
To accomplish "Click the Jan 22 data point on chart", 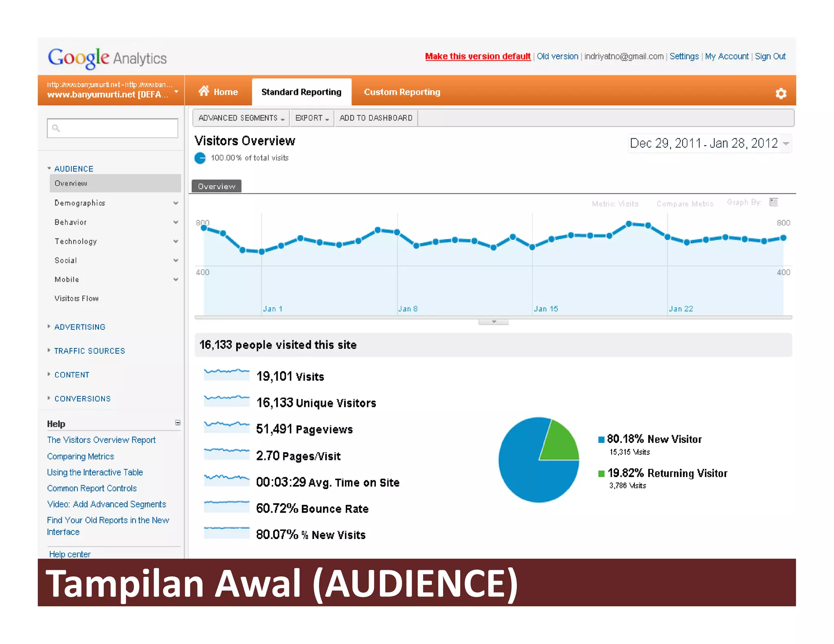I will 667,237.
